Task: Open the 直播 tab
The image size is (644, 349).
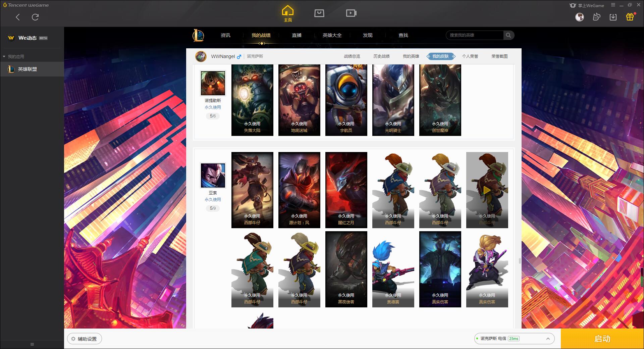Action: click(297, 35)
